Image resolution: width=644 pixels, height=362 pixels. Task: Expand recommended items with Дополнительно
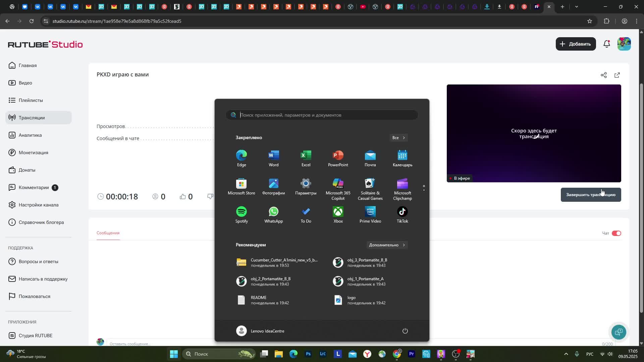pyautogui.click(x=387, y=245)
